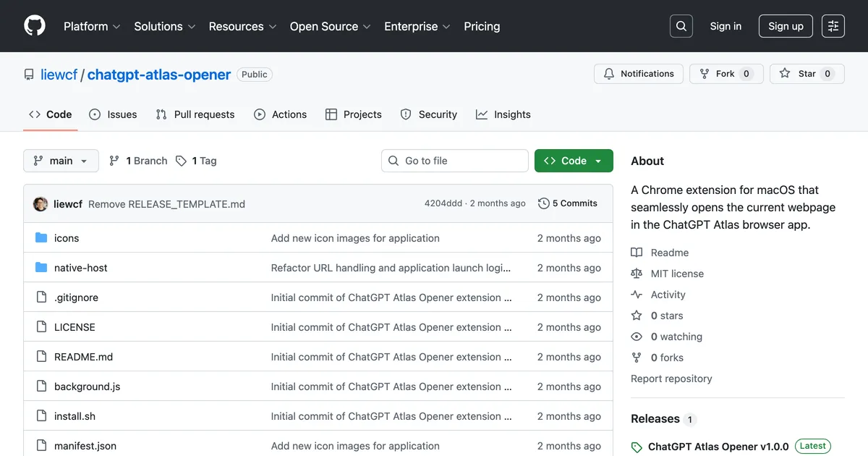Click the Readme book icon in About

coord(637,252)
